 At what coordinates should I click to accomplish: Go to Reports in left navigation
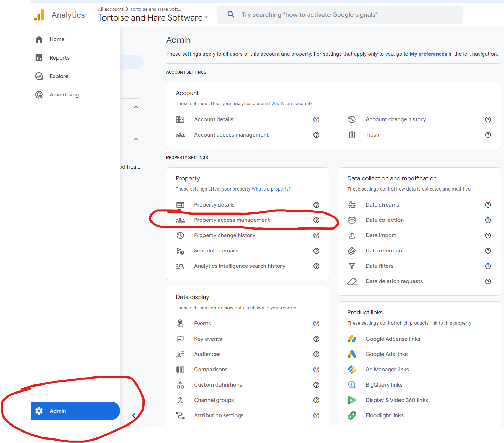[60, 58]
